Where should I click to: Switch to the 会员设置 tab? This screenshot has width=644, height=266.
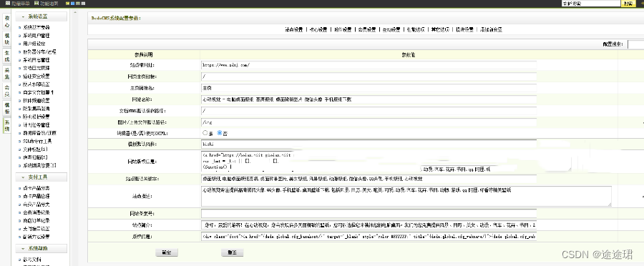(367, 29)
